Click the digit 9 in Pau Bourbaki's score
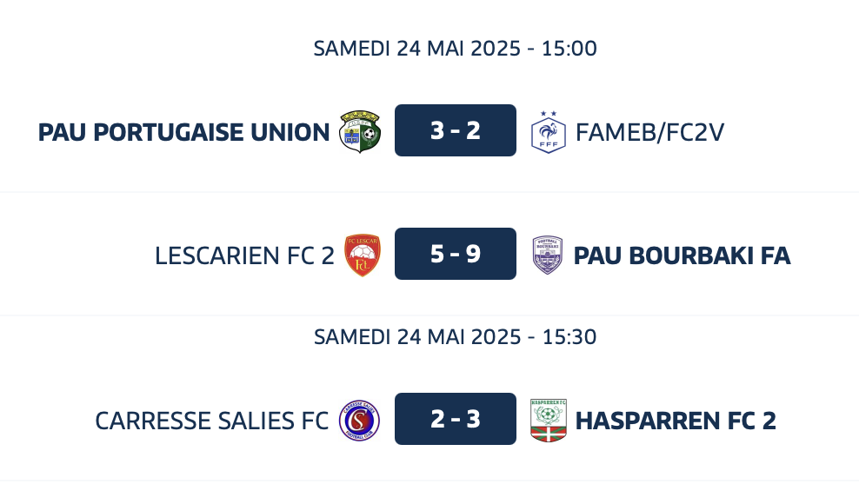The width and height of the screenshot is (859, 504). pyautogui.click(x=473, y=254)
